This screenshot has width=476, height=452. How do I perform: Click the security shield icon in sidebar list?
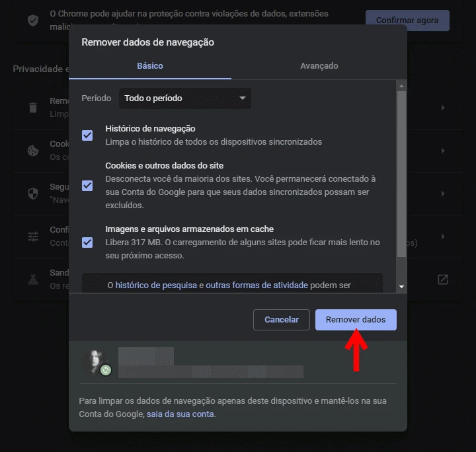coord(32,194)
